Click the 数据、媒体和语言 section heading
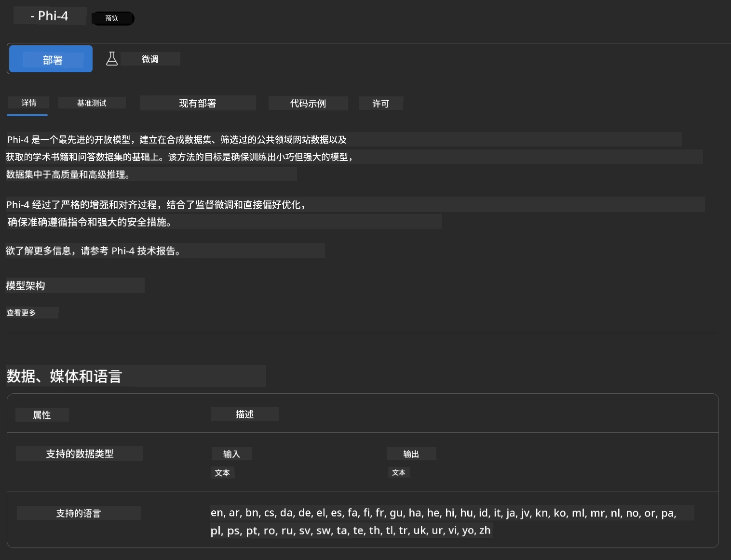 coord(64,376)
